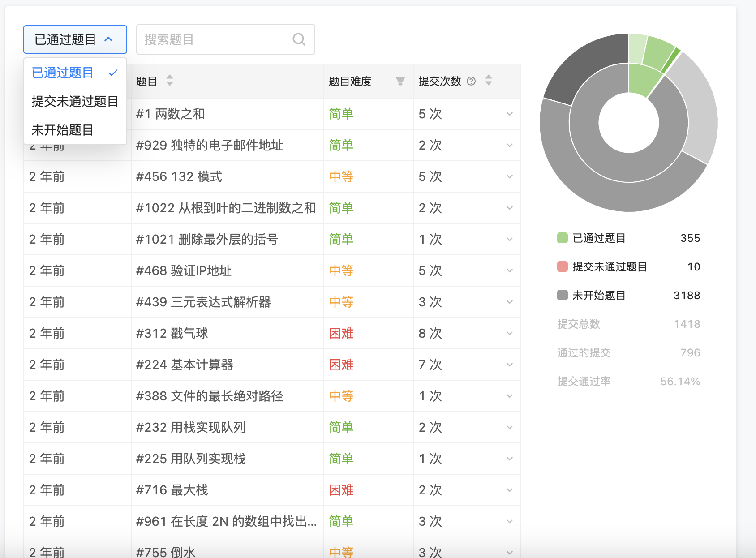The height and width of the screenshot is (558, 756).
Task: Open problem #716 最大栈
Action: (172, 490)
